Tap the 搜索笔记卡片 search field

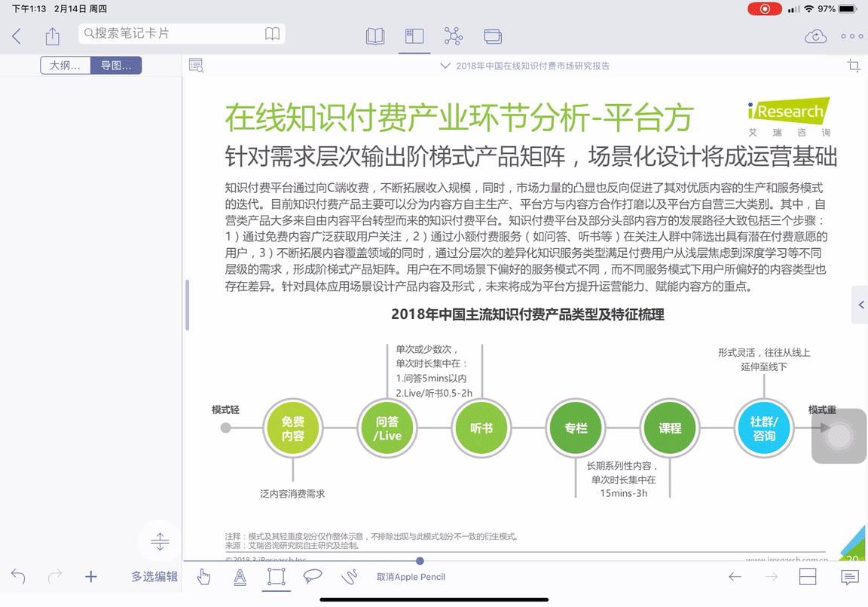tap(173, 34)
